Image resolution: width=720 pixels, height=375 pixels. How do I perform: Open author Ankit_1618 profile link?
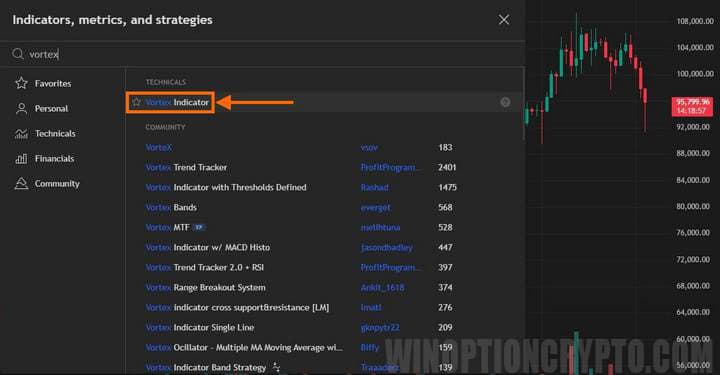[x=382, y=287]
